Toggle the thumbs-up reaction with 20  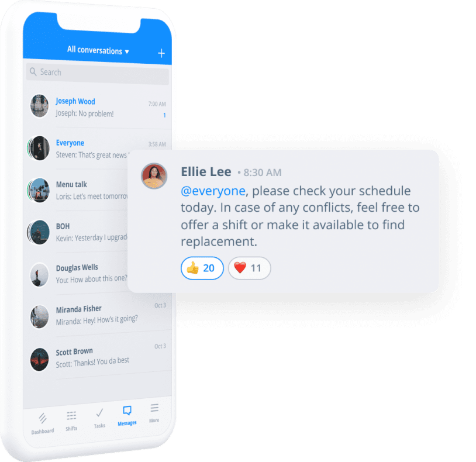coord(202,268)
